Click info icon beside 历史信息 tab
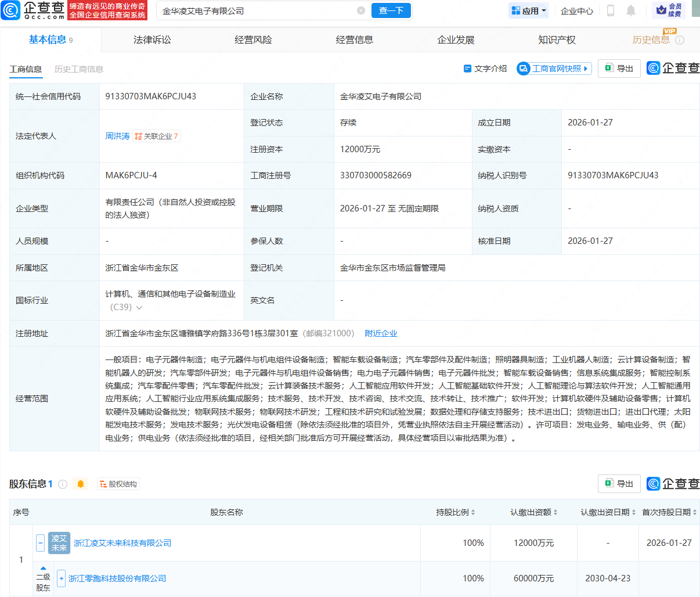The width and height of the screenshot is (700, 597). click(x=680, y=40)
